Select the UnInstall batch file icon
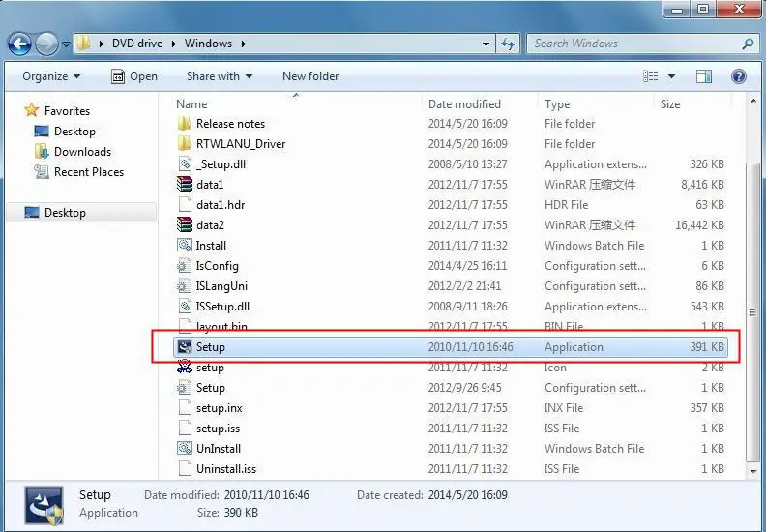Viewport: 766px width, 532px height. pyautogui.click(x=184, y=449)
